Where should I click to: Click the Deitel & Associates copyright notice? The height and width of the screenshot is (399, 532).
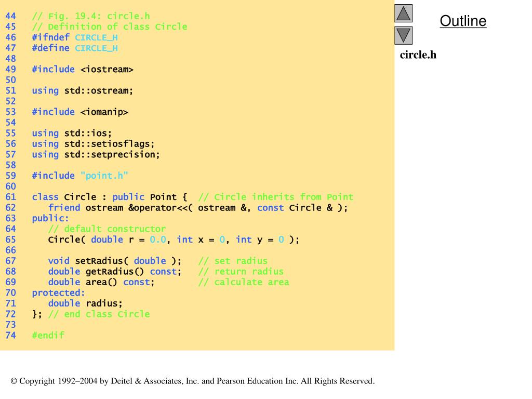pyautogui.click(x=193, y=381)
